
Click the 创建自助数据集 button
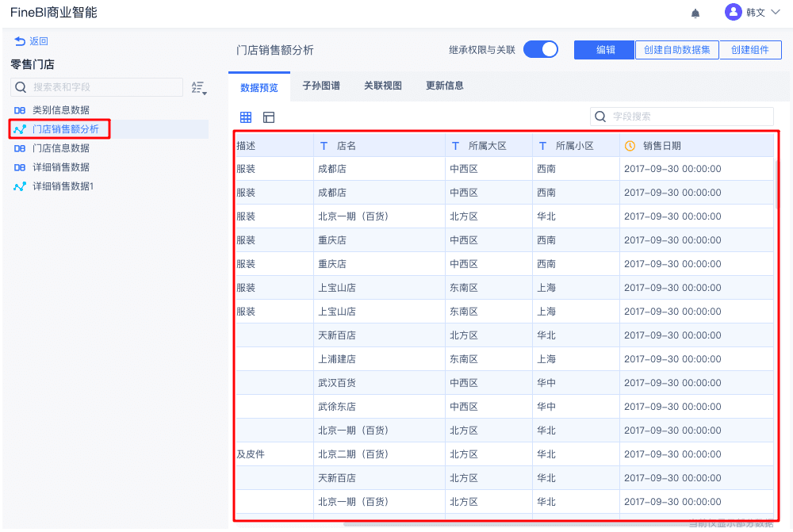[x=676, y=49]
